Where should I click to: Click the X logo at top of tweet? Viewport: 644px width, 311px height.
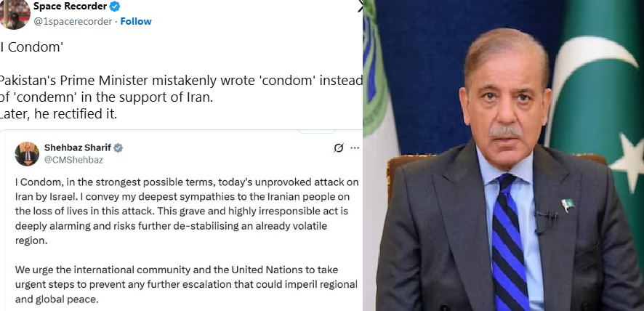(x=361, y=7)
